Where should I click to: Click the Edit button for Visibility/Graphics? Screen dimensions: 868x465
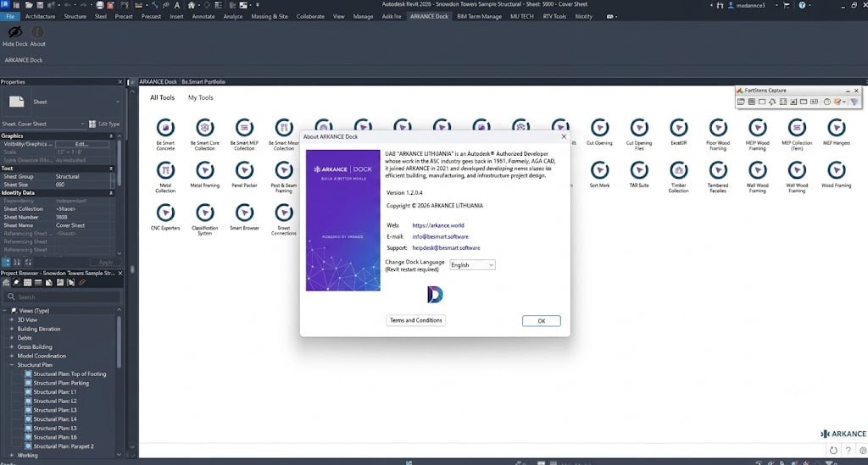click(81, 144)
